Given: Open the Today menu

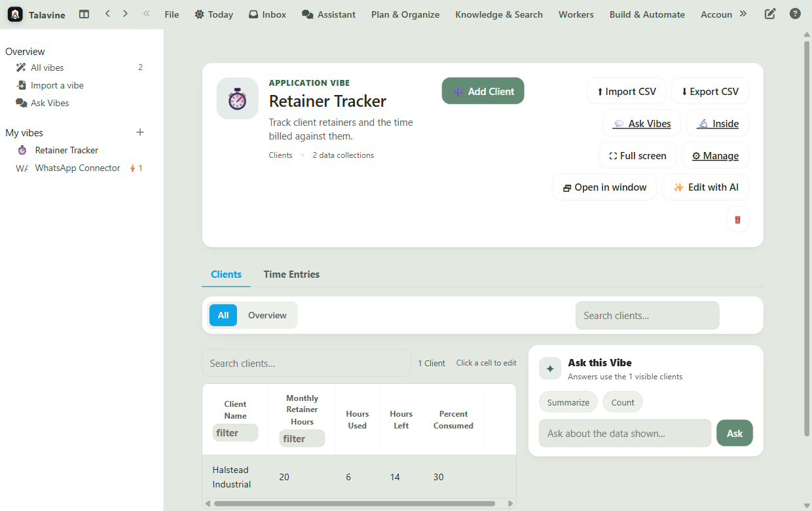Looking at the screenshot, I should (213, 14).
